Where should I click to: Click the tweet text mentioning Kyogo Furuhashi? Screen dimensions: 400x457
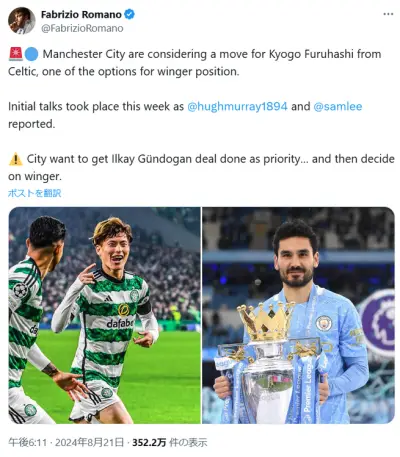coord(195,63)
